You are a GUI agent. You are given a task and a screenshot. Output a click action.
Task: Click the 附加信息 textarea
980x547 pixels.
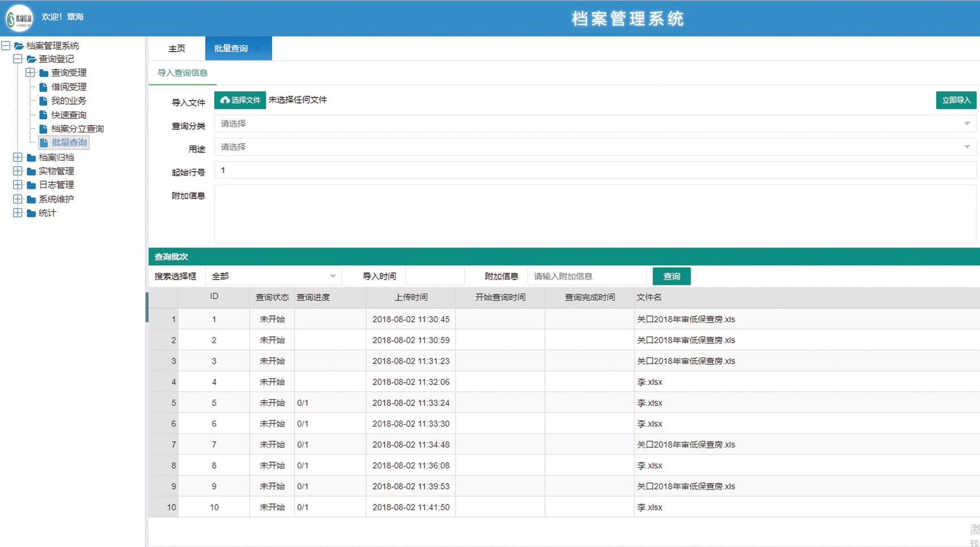tap(595, 214)
